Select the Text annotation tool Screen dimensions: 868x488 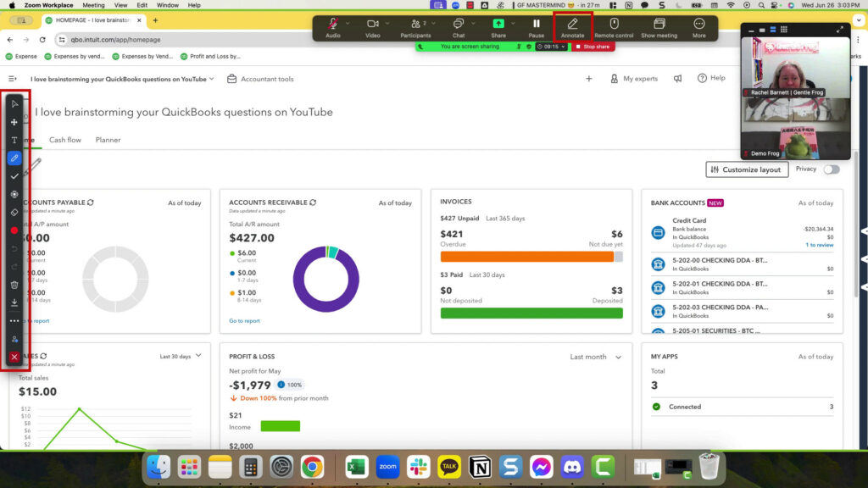[14, 140]
